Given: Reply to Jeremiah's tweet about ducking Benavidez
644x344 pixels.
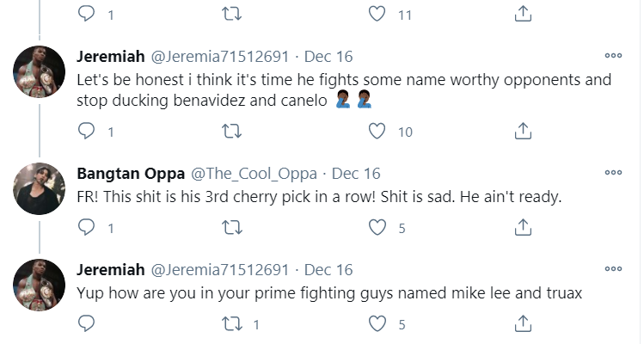Looking at the screenshot, I should [86, 131].
